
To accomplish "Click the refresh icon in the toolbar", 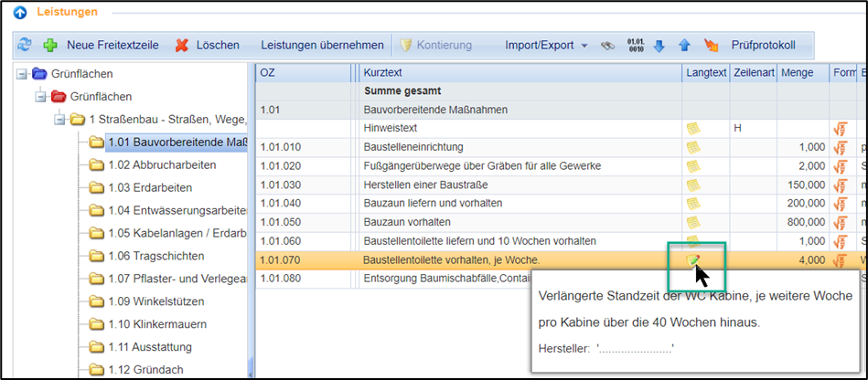I will coord(24,45).
